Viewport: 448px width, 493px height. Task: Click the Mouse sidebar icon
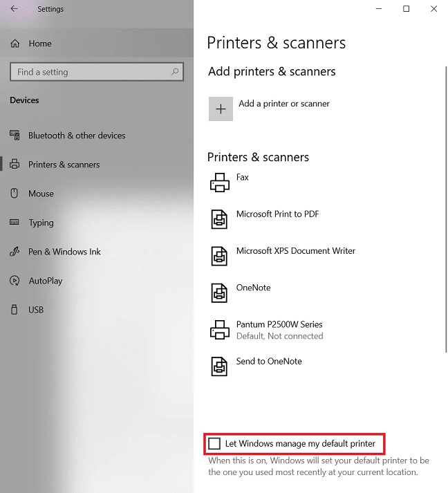click(14, 193)
